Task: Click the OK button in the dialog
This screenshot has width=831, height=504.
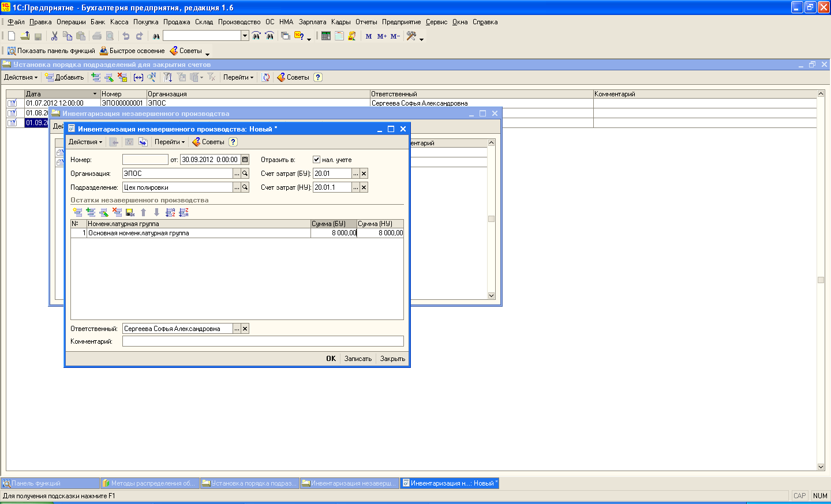Action: point(331,359)
